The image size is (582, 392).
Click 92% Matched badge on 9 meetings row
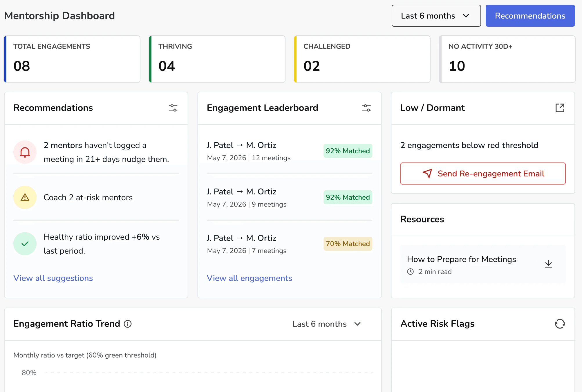click(348, 197)
